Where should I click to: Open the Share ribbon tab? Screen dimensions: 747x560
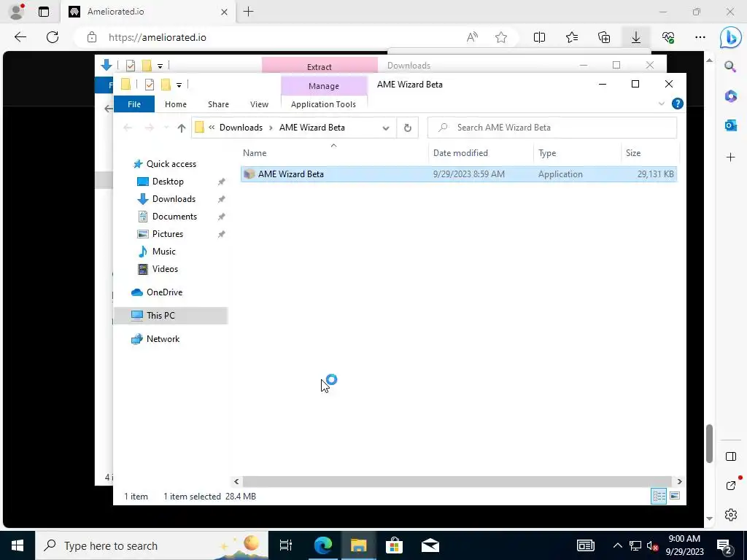click(218, 104)
